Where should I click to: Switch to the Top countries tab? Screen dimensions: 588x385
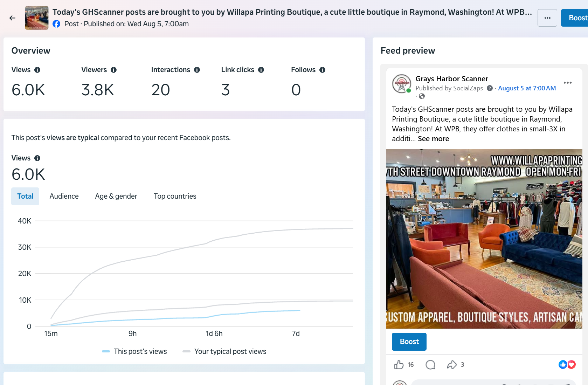point(175,196)
